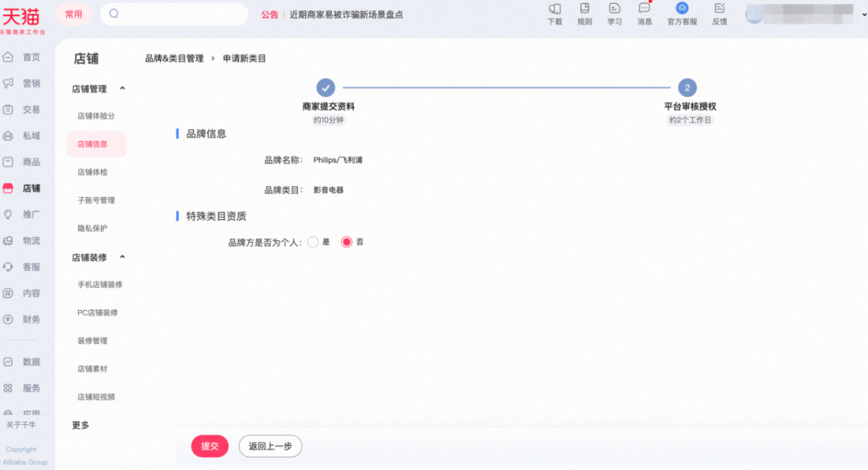Screen dimensions: 868x470
Task: Collapse the 店铺管理 section
Action: (x=123, y=88)
